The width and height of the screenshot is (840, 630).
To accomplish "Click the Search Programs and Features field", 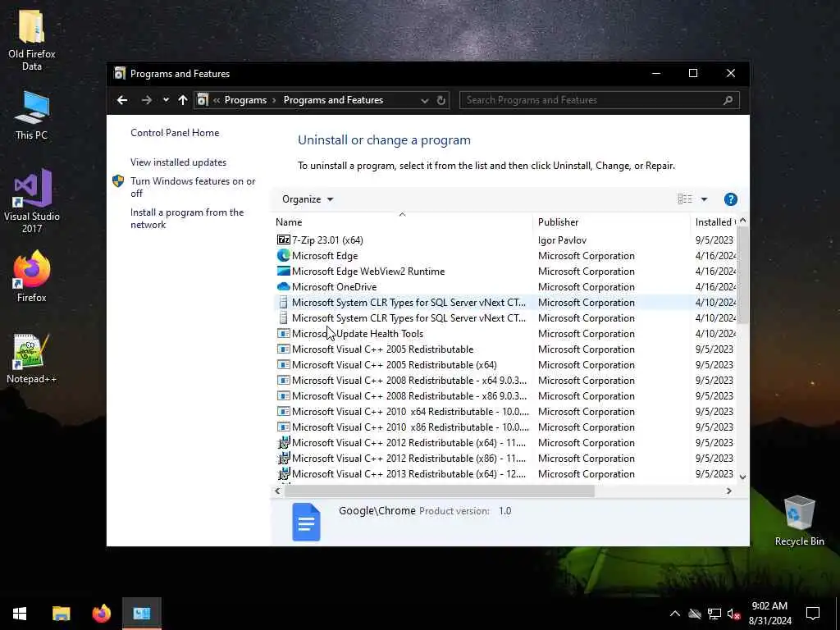I will tap(600, 100).
